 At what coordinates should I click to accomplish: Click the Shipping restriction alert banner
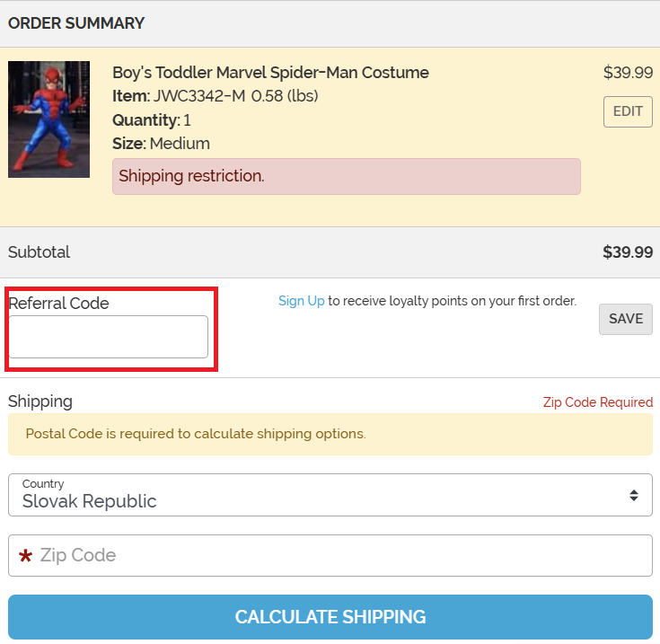(x=346, y=176)
